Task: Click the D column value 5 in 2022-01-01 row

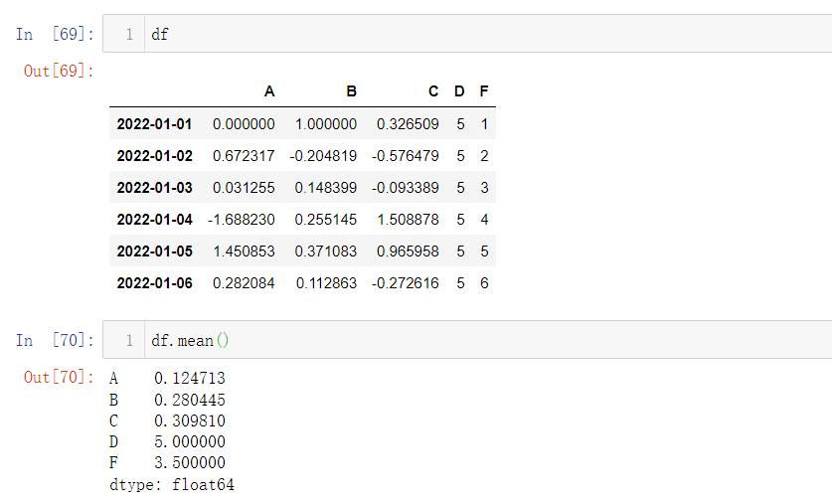Action: tap(460, 123)
